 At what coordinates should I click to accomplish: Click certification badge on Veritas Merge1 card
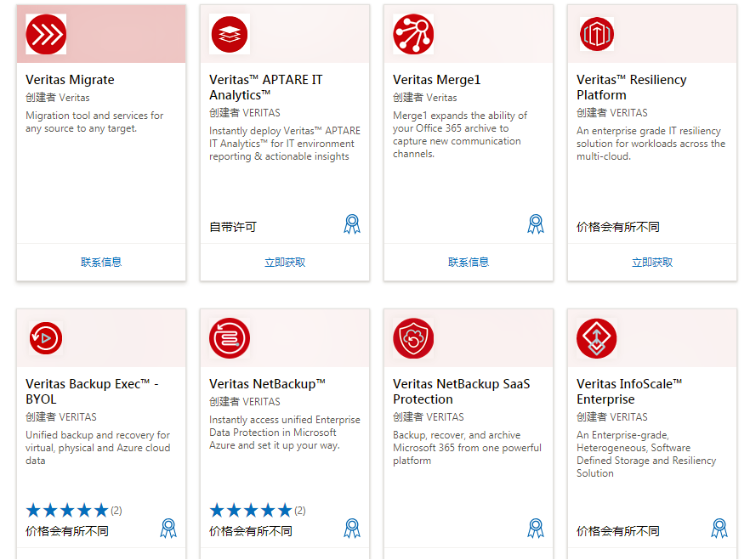536,224
